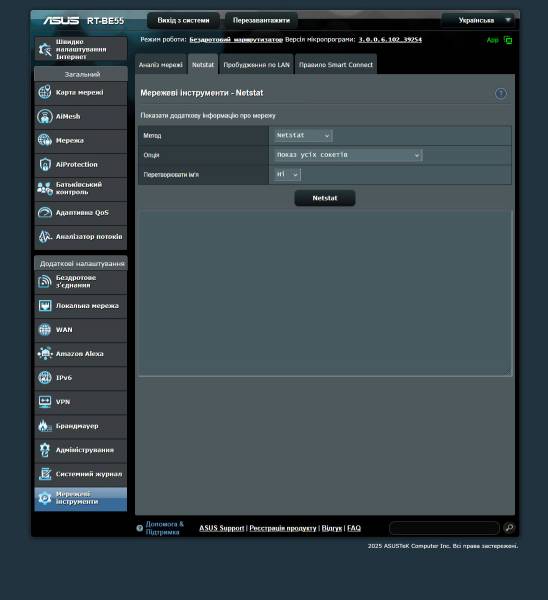Click the Метод row label

point(152,135)
